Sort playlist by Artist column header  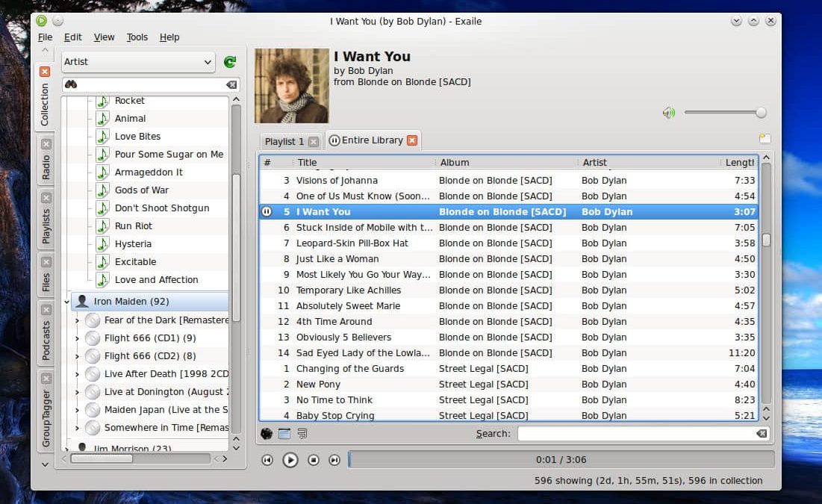tap(650, 163)
